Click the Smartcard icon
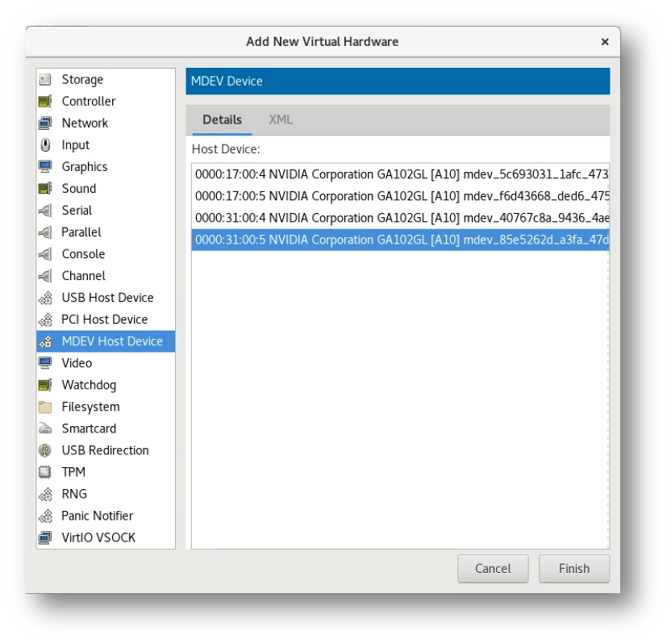This screenshot has height=644, width=671. [x=45, y=429]
